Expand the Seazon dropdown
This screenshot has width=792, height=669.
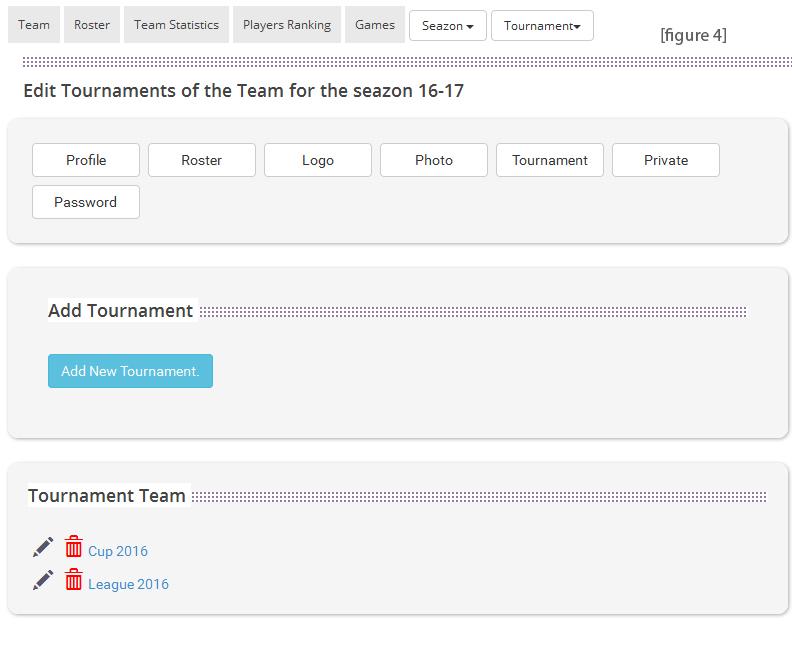point(447,26)
